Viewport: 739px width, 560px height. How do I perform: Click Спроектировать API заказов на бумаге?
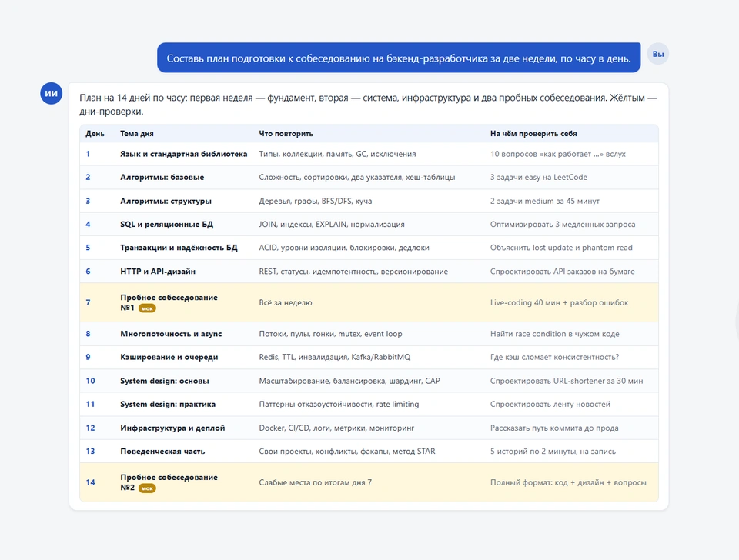(562, 272)
